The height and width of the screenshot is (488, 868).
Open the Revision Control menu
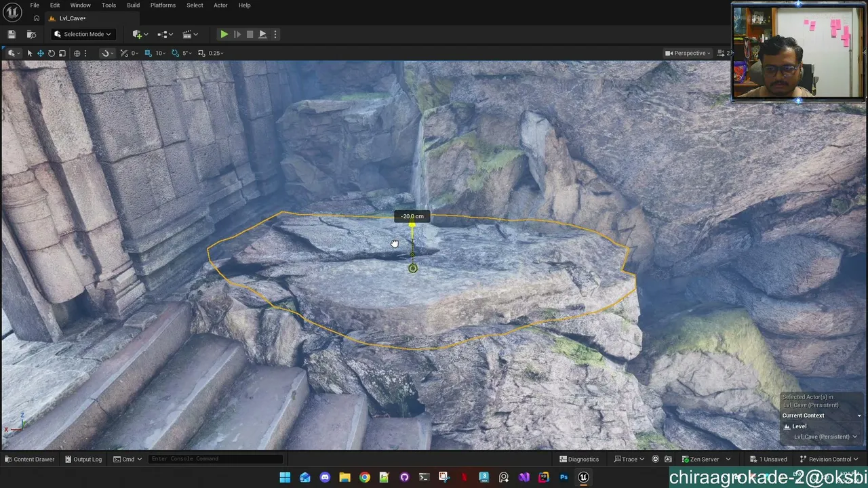(x=828, y=460)
